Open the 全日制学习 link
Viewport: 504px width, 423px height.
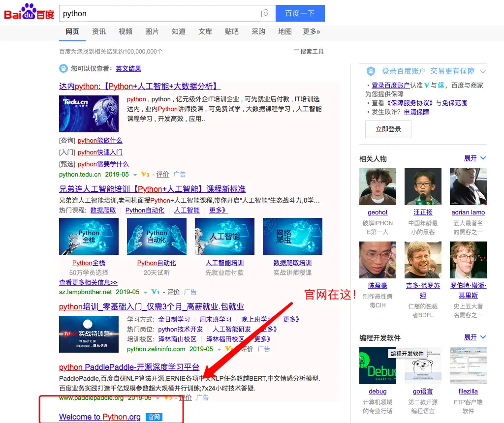pyautogui.click(x=174, y=320)
